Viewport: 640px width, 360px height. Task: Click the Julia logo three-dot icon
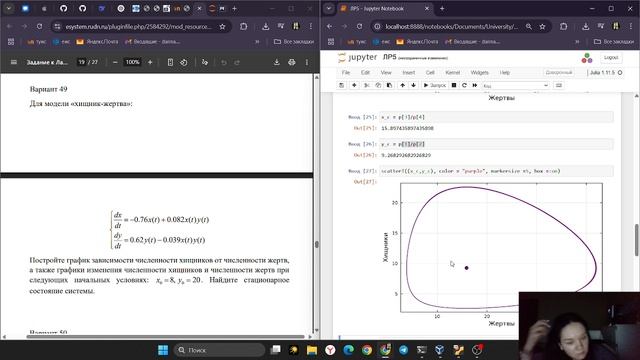pyautogui.click(x=587, y=58)
